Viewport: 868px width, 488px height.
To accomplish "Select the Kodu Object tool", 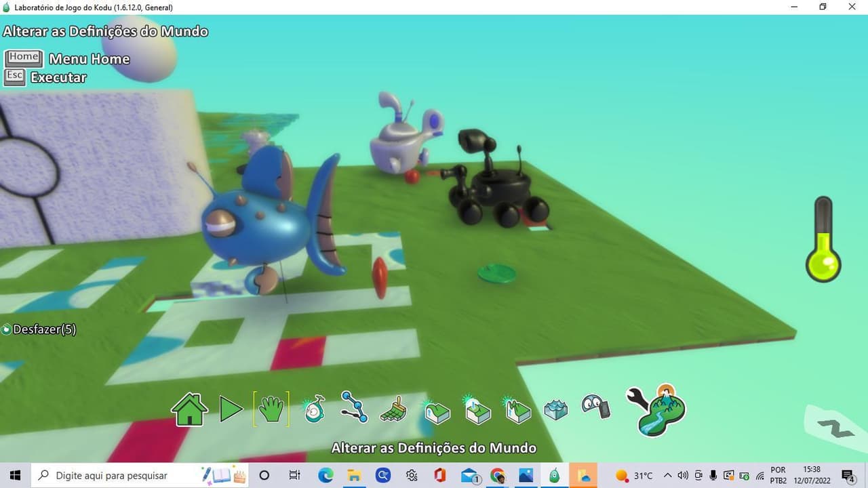I will click(x=314, y=409).
